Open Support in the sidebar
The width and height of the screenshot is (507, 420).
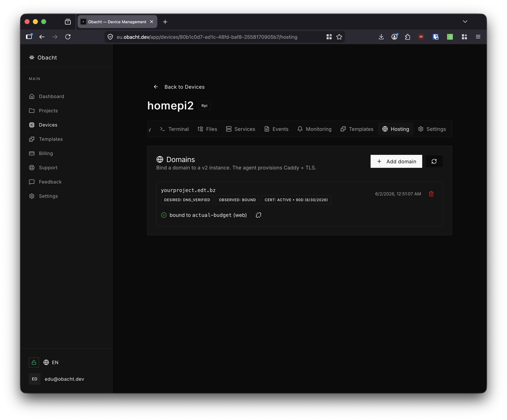pos(43,167)
